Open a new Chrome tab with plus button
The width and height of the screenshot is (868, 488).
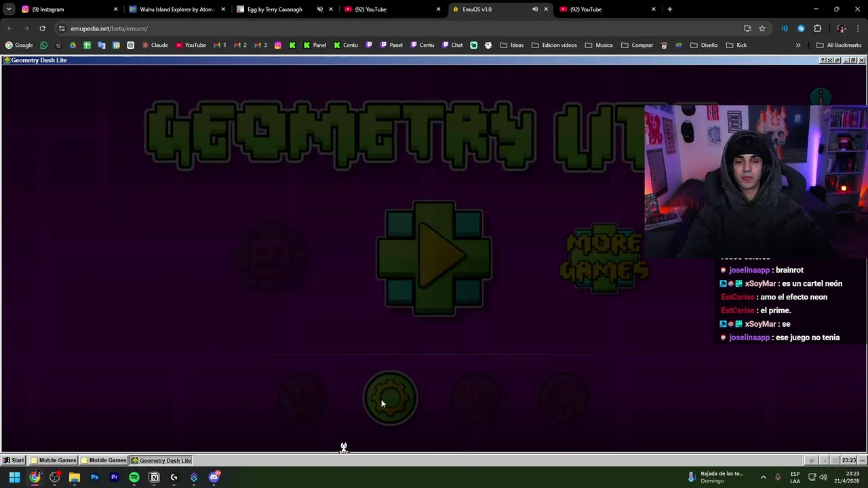pyautogui.click(x=670, y=9)
